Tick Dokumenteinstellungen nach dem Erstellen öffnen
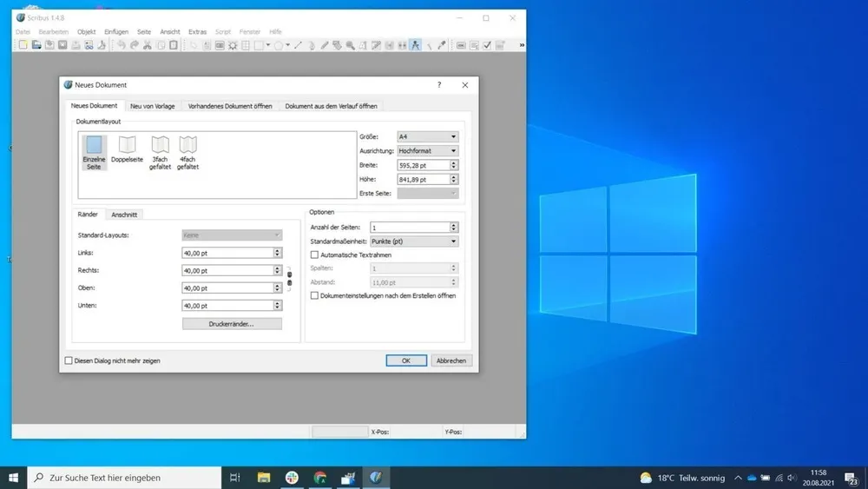Viewport: 868px width, 489px height. [x=314, y=295]
